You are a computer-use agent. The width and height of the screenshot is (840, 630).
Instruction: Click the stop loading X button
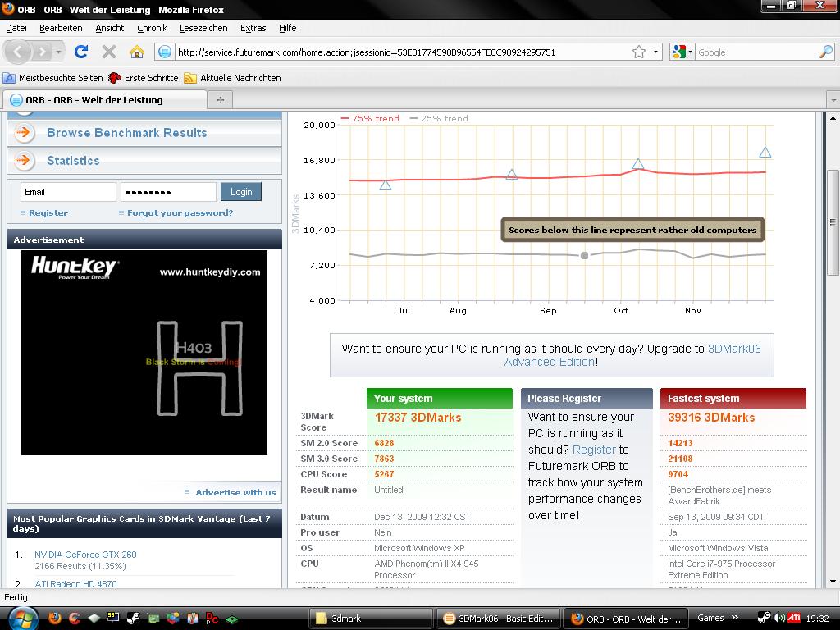(x=108, y=52)
